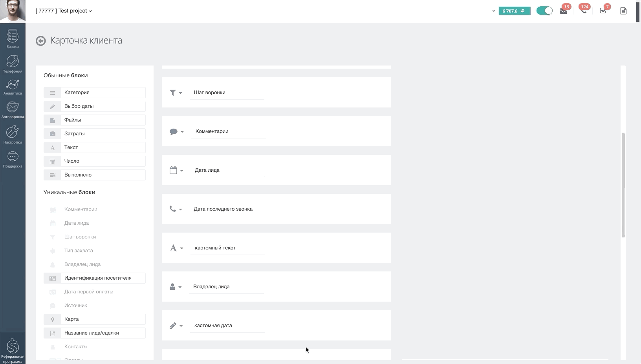Click the Число calculator icon
This screenshot has height=364, width=641.
[x=52, y=162]
